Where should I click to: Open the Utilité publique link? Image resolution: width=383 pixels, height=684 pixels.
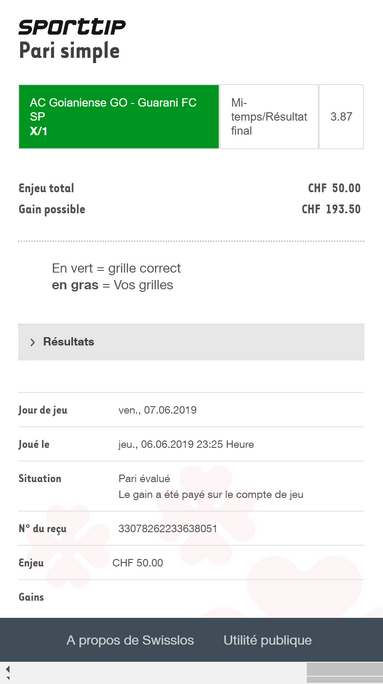(x=267, y=640)
